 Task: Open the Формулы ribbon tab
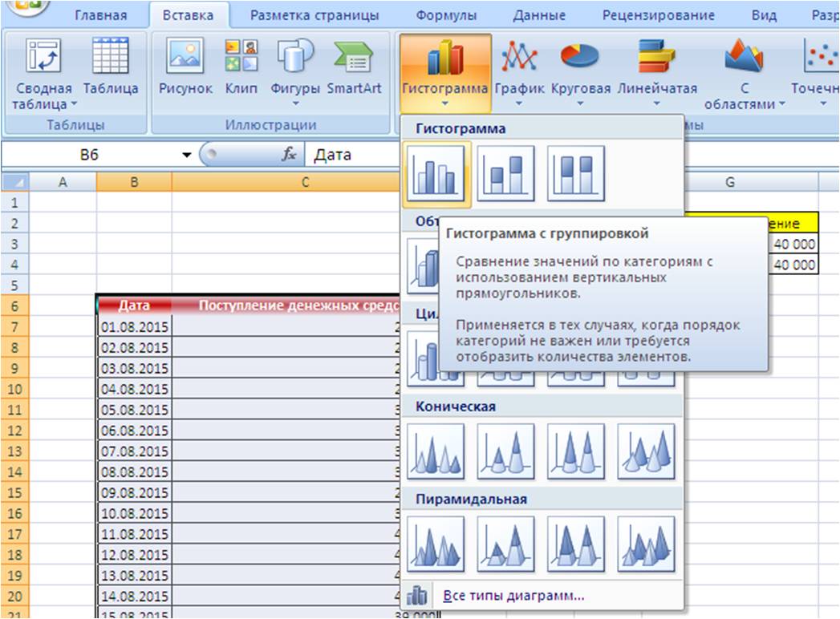446,15
